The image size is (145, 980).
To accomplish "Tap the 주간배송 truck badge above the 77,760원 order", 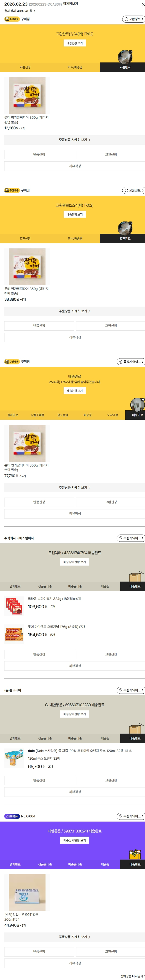I will [12, 361].
